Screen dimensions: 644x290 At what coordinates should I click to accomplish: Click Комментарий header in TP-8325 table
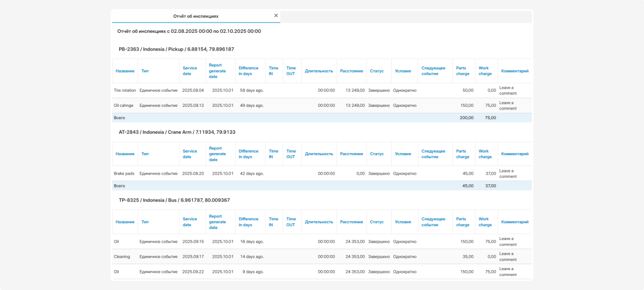tap(515, 222)
